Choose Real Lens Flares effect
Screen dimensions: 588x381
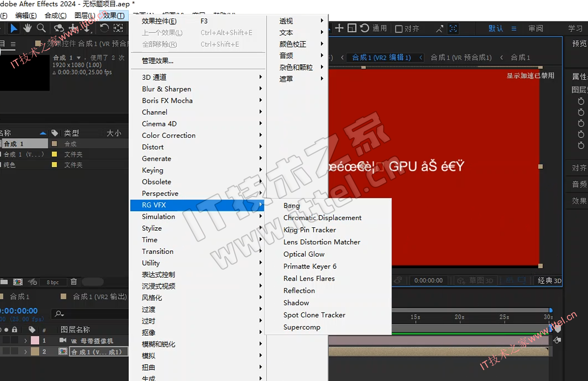coord(328,279)
